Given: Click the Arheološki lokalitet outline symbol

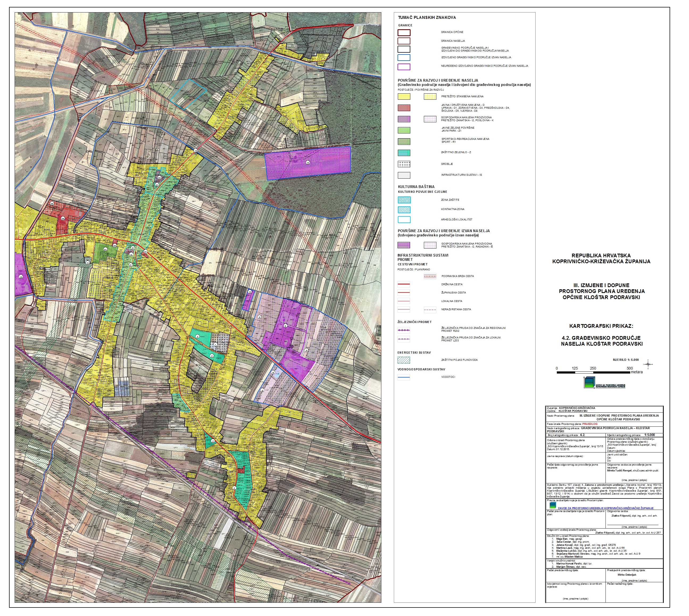Looking at the screenshot, I should [404, 220].
